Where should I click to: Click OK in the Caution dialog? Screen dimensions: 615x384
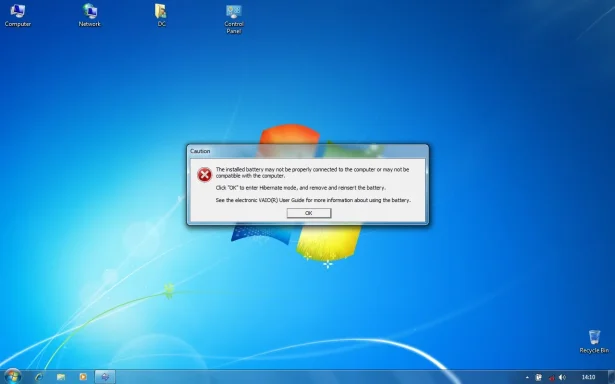click(x=309, y=213)
